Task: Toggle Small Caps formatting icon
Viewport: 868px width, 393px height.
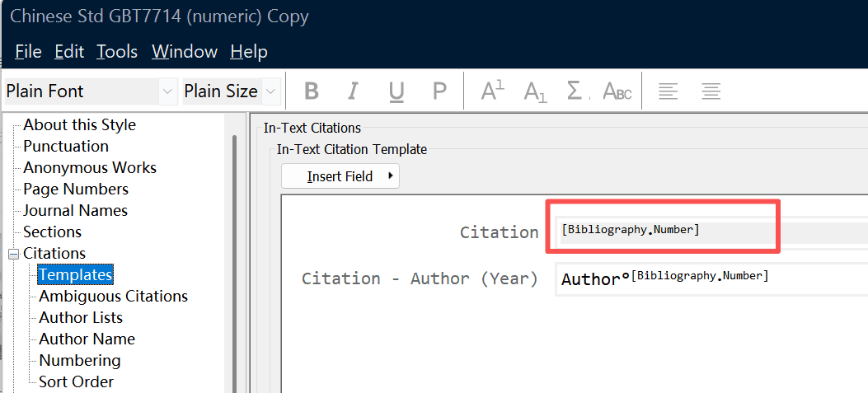Action: click(x=617, y=91)
